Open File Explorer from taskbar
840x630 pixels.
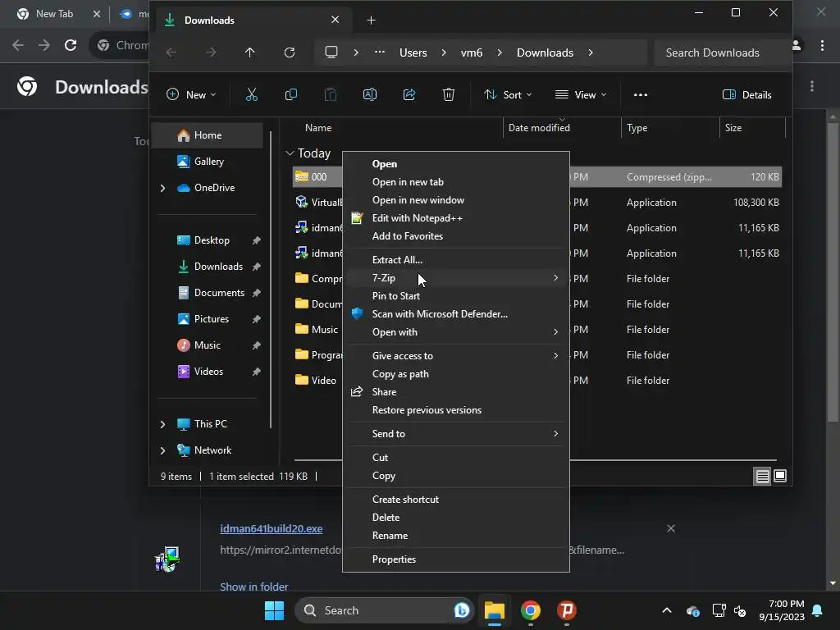494,610
